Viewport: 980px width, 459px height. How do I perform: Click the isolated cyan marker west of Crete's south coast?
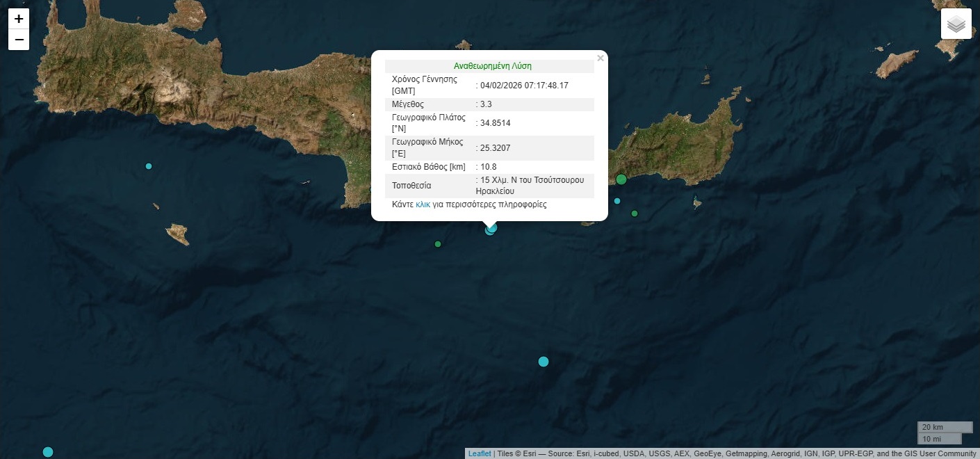(149, 166)
